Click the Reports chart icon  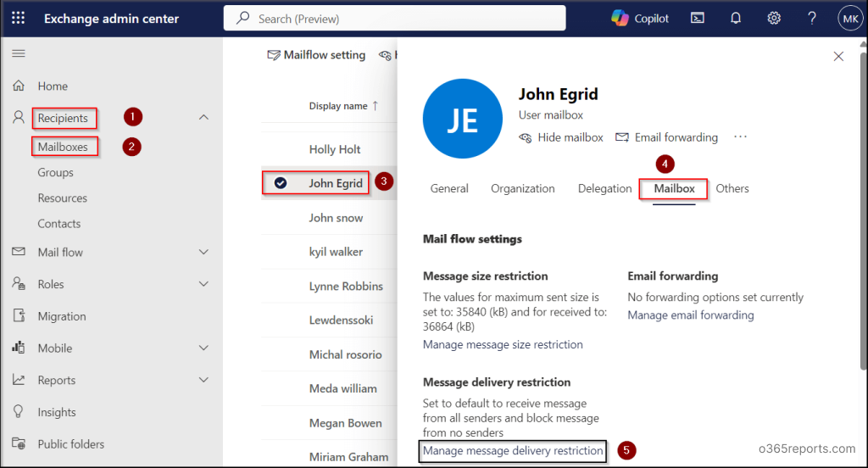[19, 380]
